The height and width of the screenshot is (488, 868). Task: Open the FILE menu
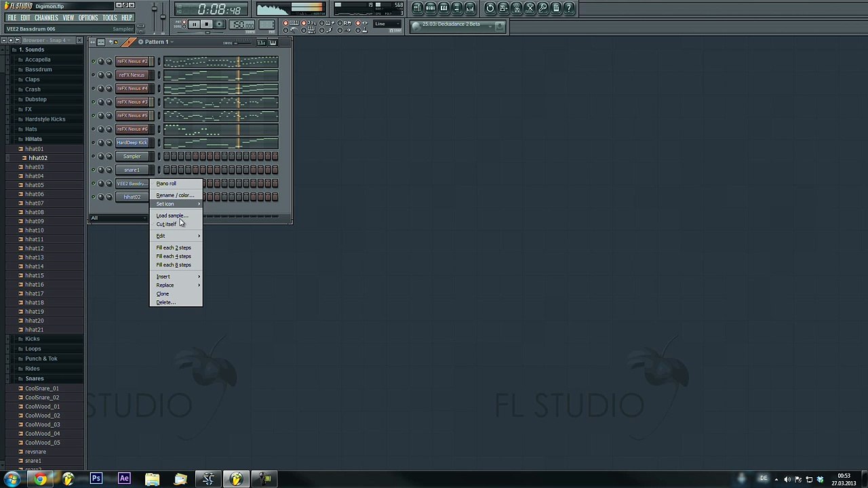pos(12,18)
